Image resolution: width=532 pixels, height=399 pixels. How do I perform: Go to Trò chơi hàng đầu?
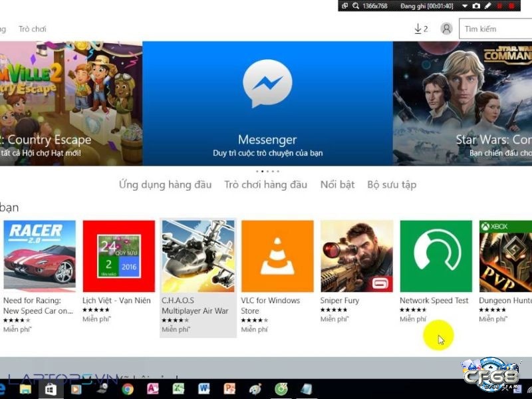click(265, 185)
